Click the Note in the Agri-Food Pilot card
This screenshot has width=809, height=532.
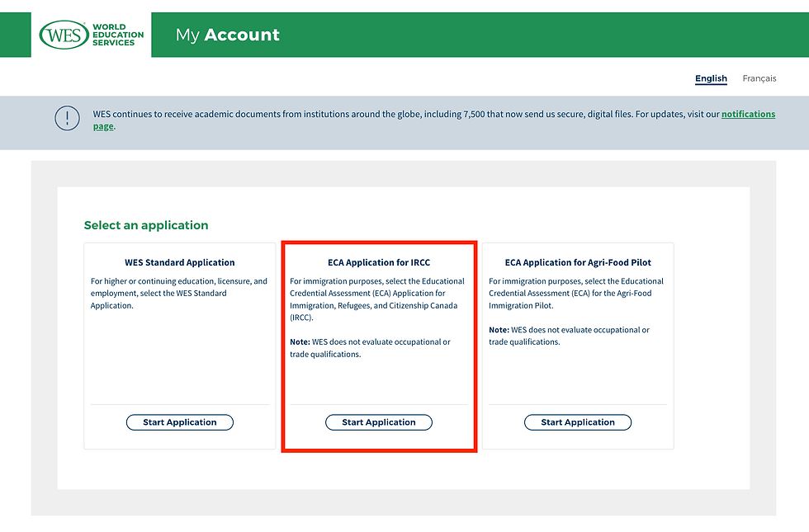(x=569, y=336)
